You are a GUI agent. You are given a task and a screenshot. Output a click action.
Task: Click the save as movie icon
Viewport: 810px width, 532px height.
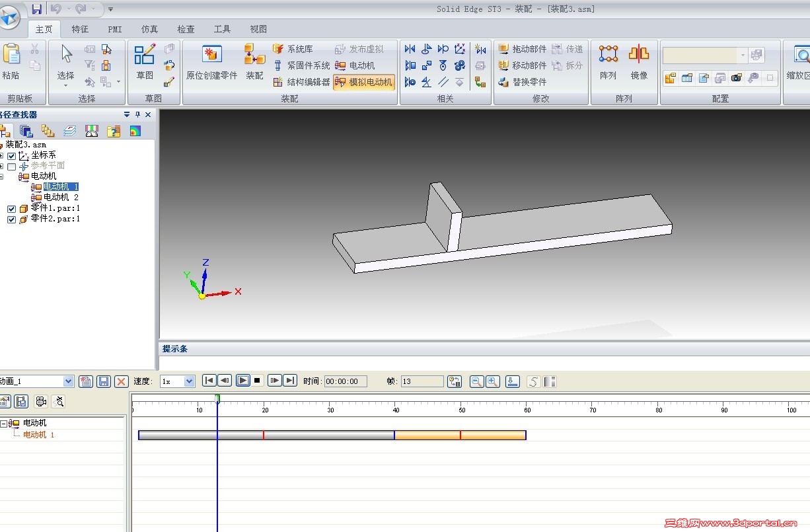20,401
